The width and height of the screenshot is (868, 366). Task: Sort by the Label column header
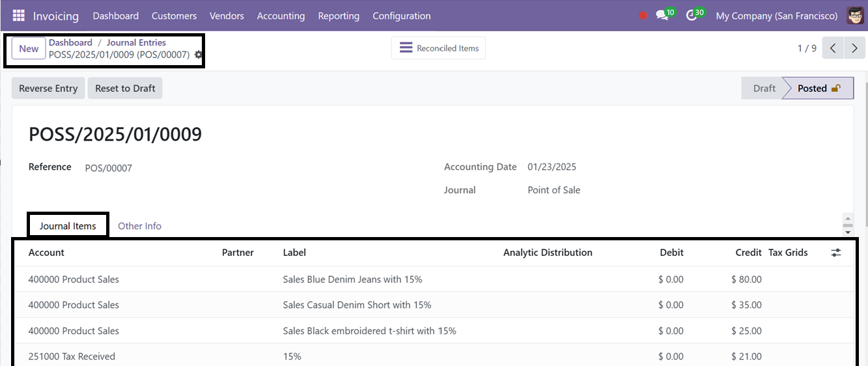[294, 253]
